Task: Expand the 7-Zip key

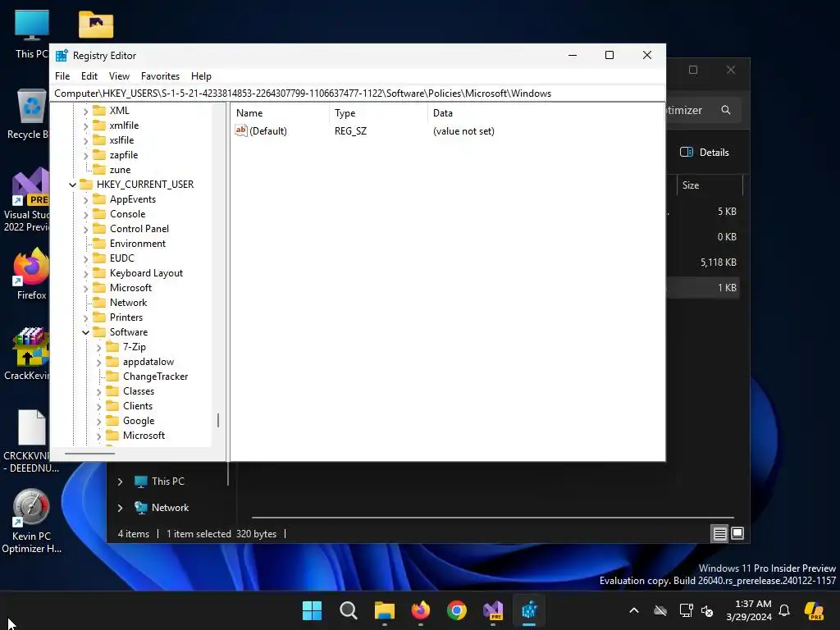Action: [x=98, y=348]
